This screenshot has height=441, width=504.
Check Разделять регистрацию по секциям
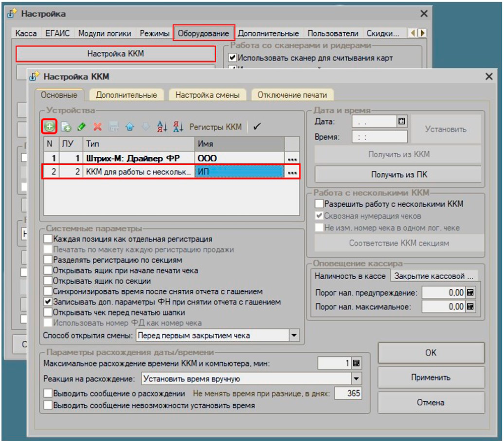[x=48, y=260]
